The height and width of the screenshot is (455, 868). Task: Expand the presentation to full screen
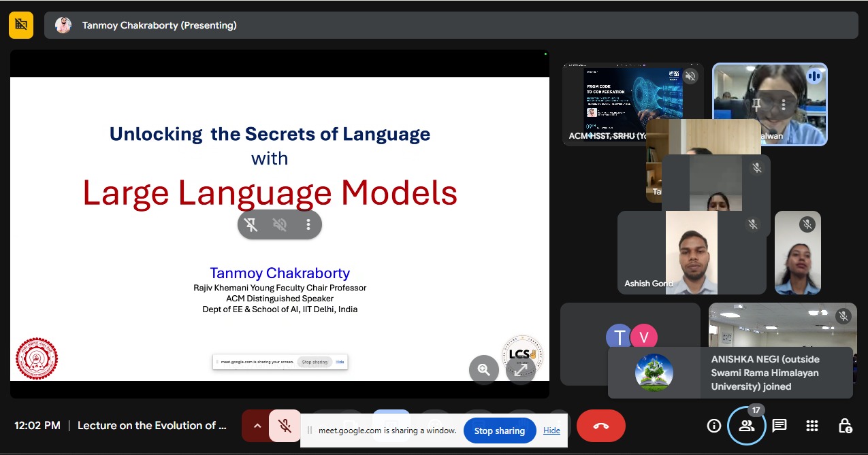(520, 369)
